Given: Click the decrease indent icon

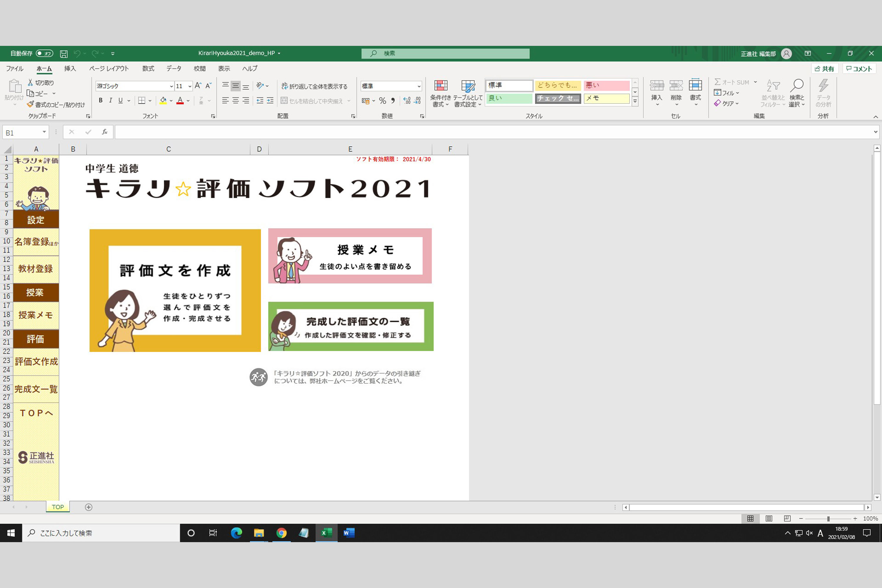Looking at the screenshot, I should [260, 101].
